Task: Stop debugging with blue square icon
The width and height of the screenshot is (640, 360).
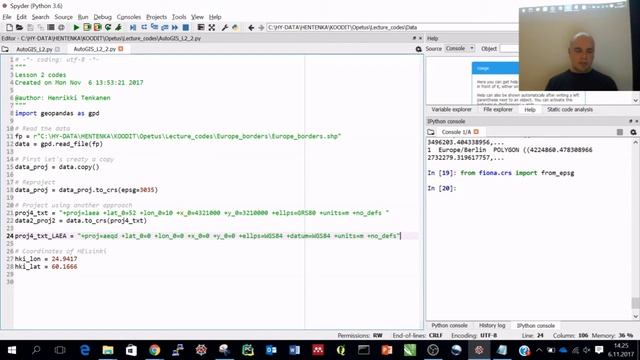Action: 186,27
